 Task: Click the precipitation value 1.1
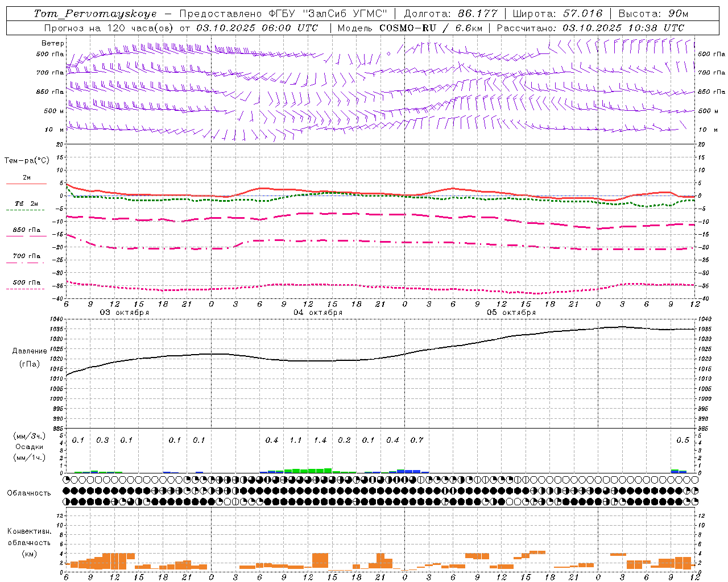point(296,440)
